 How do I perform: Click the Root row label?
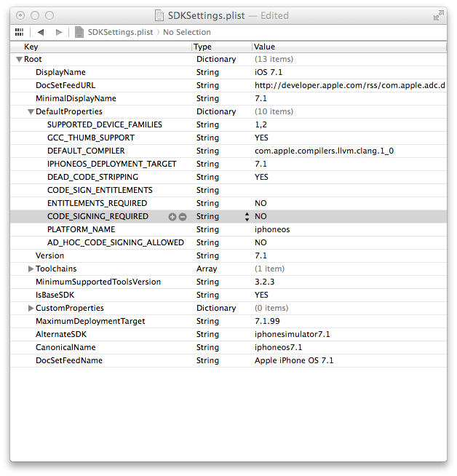pos(33,59)
